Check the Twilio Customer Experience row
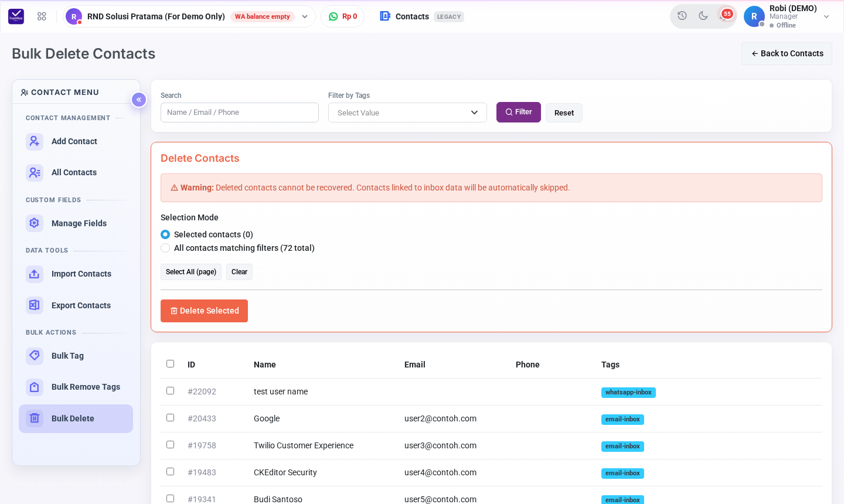This screenshot has width=844, height=504. (x=171, y=445)
